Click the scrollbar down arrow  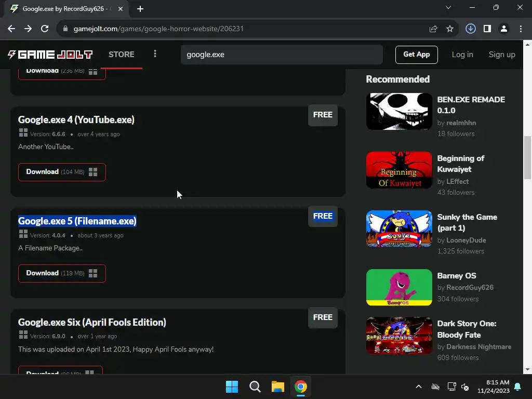click(527, 369)
